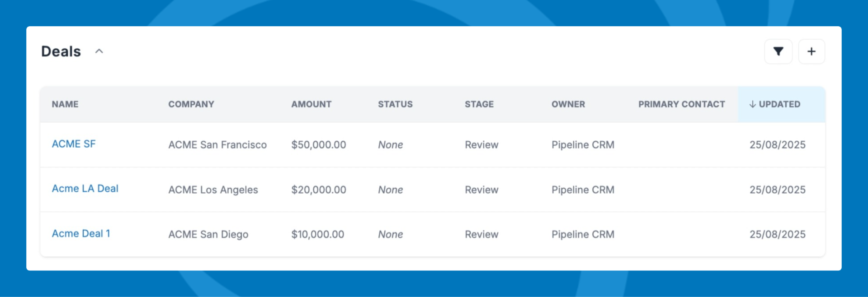Sort by the Amount column header
The height and width of the screenshot is (297, 868).
[311, 104]
